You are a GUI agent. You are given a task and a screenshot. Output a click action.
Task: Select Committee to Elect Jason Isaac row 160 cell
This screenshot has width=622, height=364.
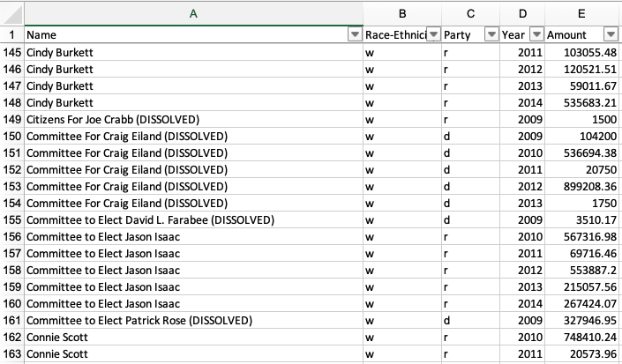193,303
